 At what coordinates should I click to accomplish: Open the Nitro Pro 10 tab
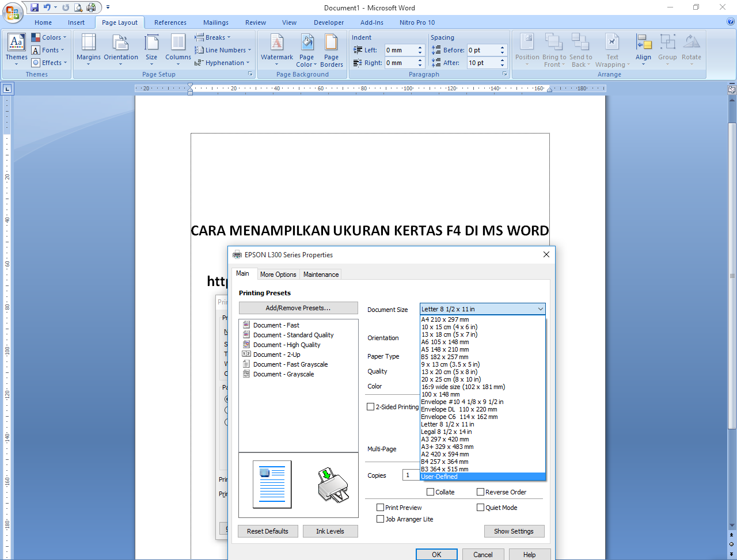pos(417,22)
